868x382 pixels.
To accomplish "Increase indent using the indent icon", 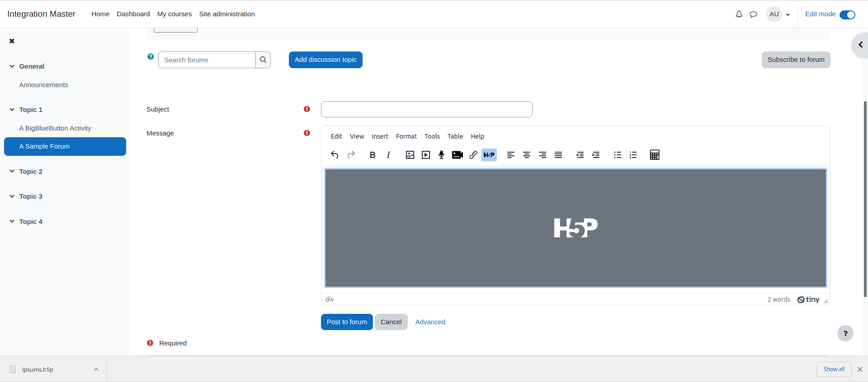I will (x=596, y=155).
